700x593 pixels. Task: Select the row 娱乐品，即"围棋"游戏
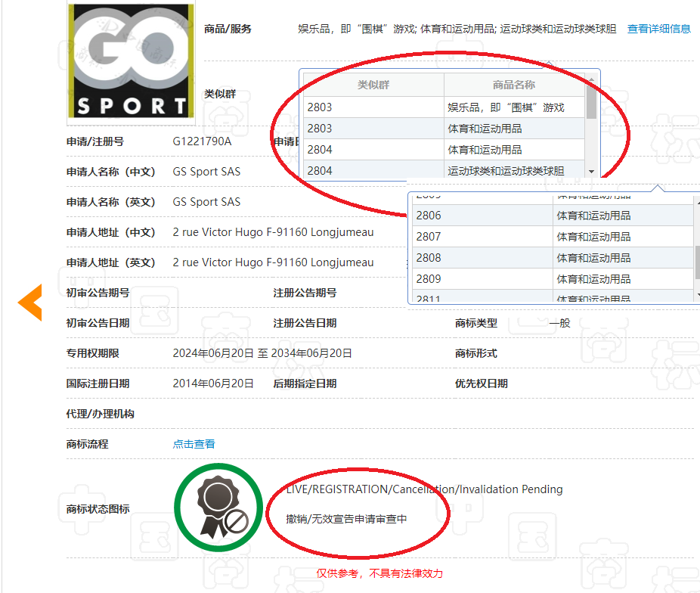click(444, 107)
